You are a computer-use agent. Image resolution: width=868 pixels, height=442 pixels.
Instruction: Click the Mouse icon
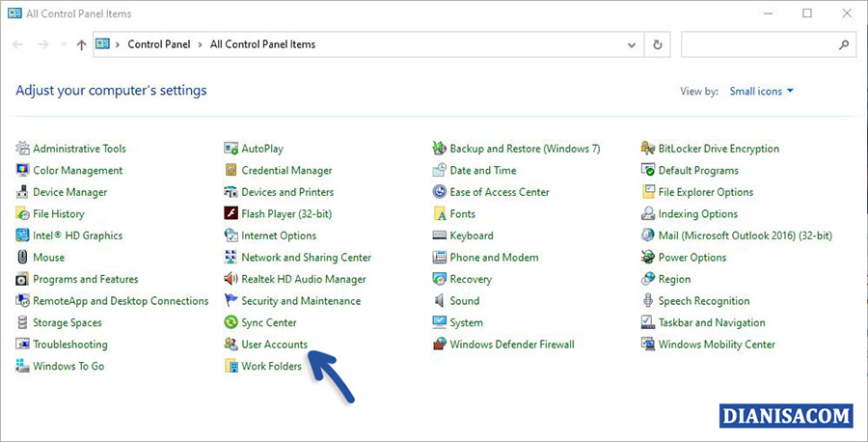(x=22, y=257)
